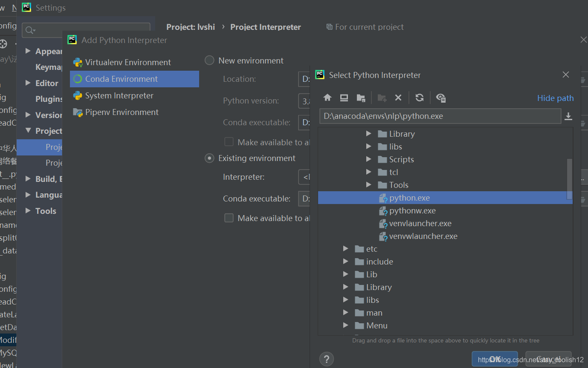Viewport: 588px width, 368px height.
Task: Expand the Editor settings category
Action: pyautogui.click(x=28, y=83)
